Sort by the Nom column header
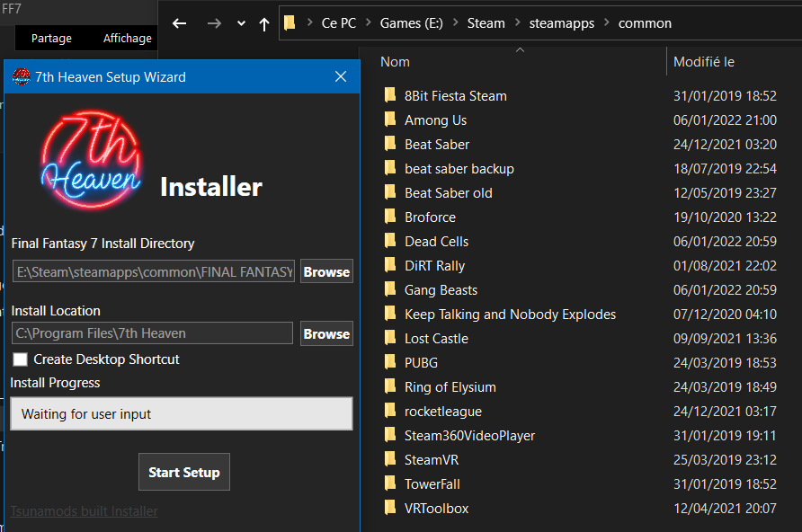Image resolution: width=802 pixels, height=532 pixels. click(x=395, y=62)
